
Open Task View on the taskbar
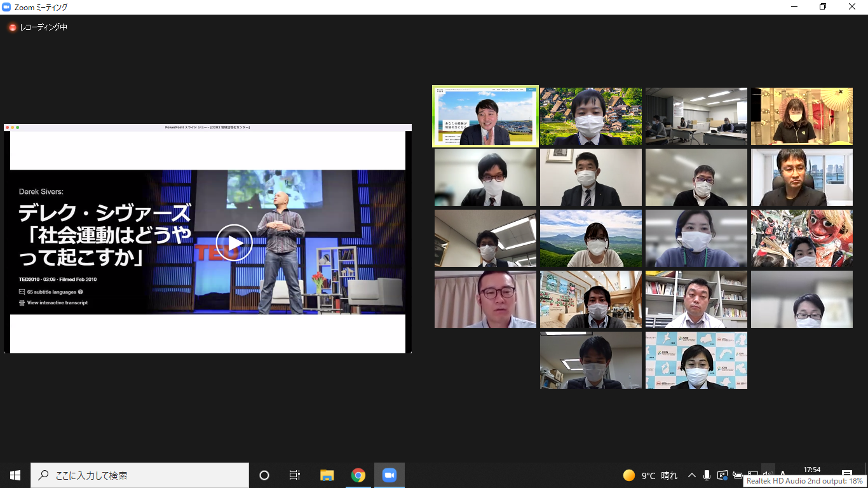point(295,475)
